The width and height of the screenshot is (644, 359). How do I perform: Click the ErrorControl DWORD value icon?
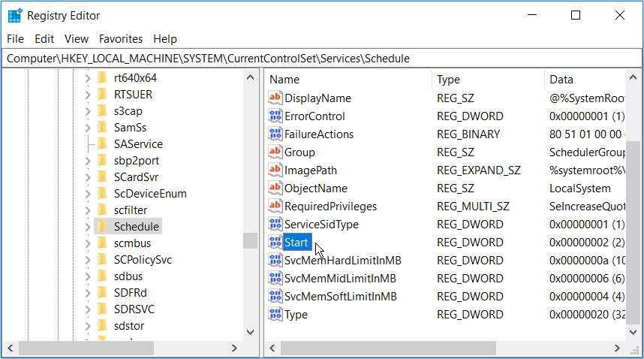(x=275, y=116)
